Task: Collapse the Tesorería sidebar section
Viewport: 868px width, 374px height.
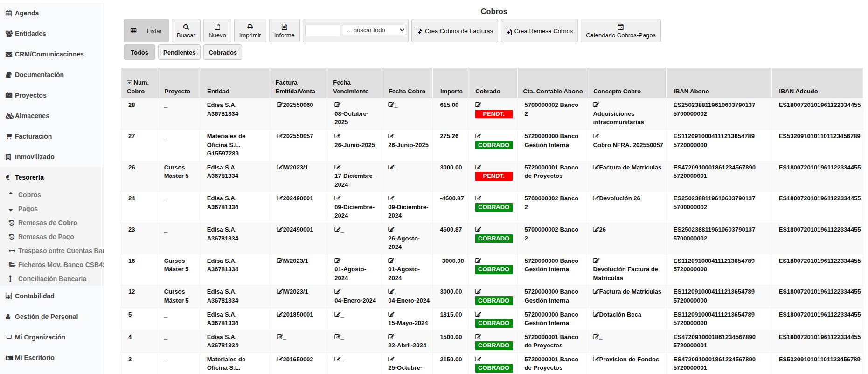Action: pos(29,177)
